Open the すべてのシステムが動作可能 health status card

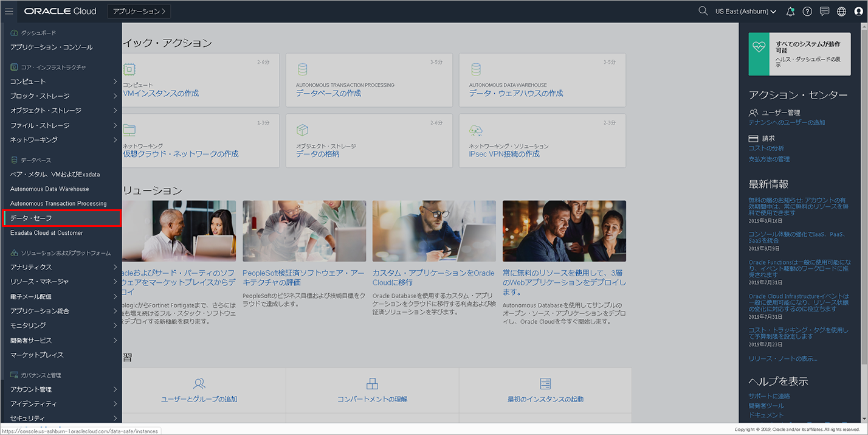coord(799,54)
